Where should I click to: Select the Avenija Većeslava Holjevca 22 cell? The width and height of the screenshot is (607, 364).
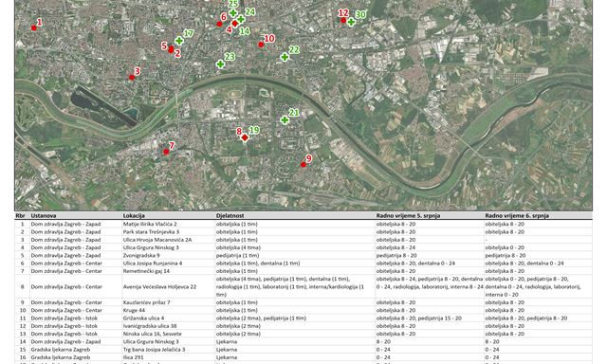point(160,287)
